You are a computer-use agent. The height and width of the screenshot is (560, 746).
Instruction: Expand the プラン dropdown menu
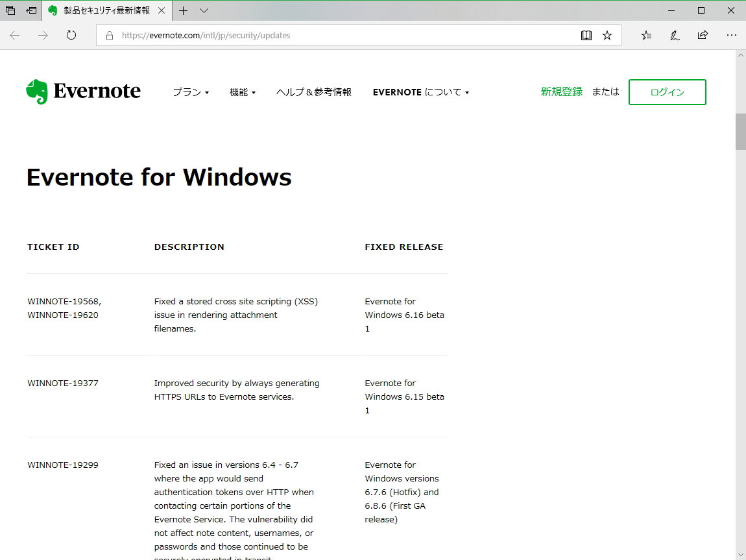coord(190,92)
